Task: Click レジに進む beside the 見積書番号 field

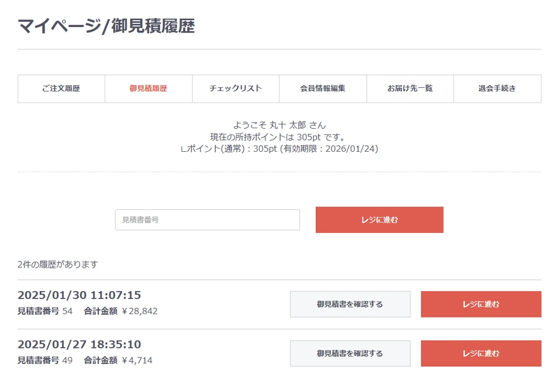Action: [379, 220]
